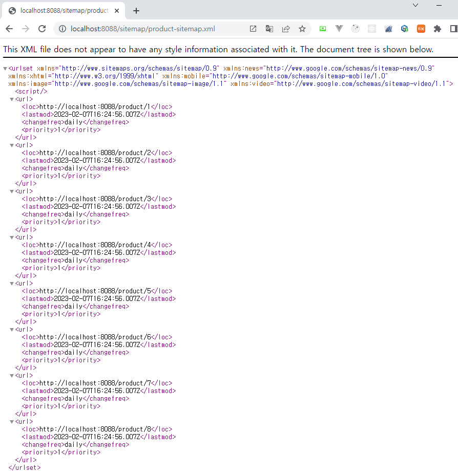Collapse the url node for product/3
458x476 pixels.
point(12,191)
